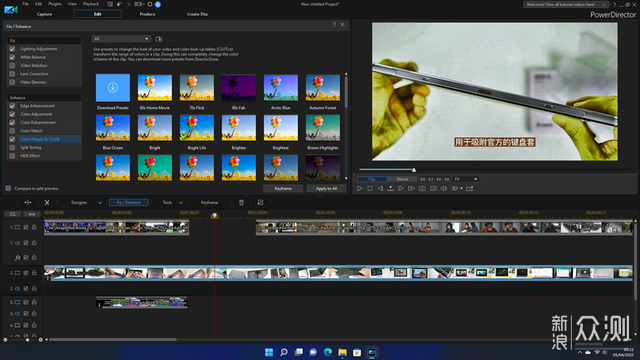
Task: Open Fix/Enhance help question mark
Action: click(334, 24)
